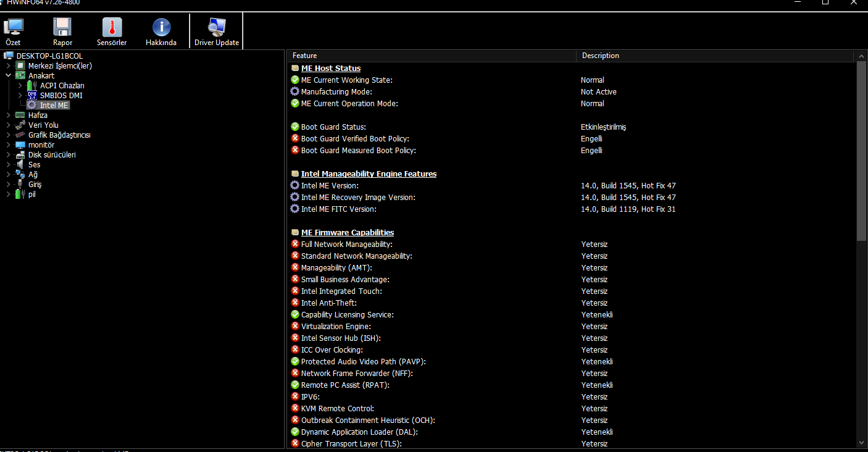Viewport: 868px width, 452px height.
Task: Click the Grafik Bağdaştırıcısı icon
Action: [x=20, y=135]
